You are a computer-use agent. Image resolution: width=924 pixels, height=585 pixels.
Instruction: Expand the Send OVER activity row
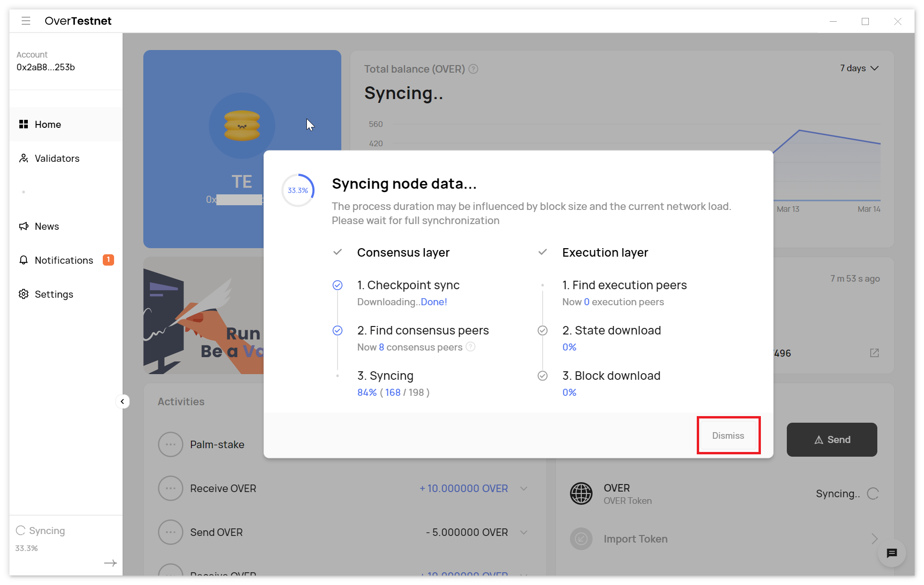(x=524, y=532)
